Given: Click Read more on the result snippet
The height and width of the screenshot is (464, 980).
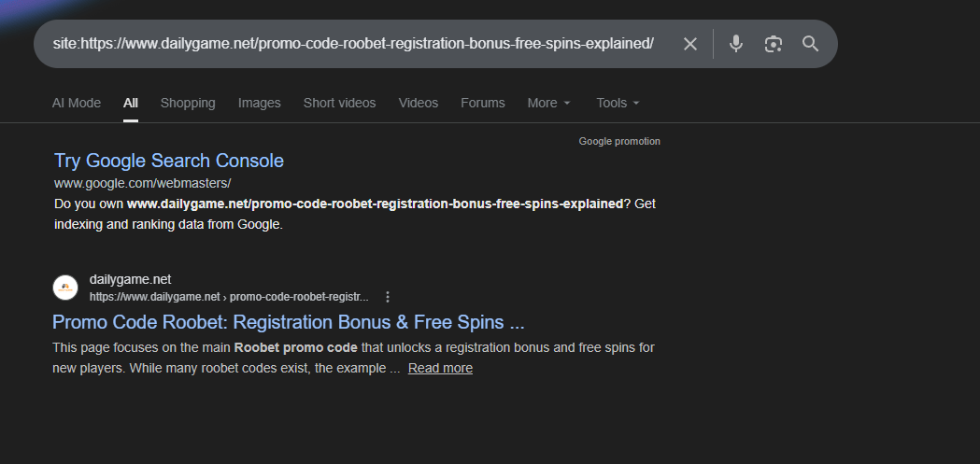Looking at the screenshot, I should tap(440, 368).
